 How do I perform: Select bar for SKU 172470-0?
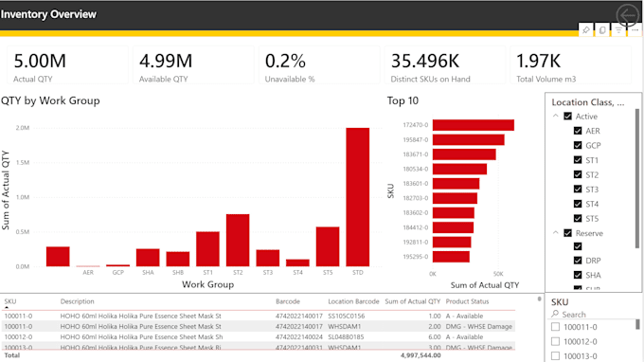474,125
